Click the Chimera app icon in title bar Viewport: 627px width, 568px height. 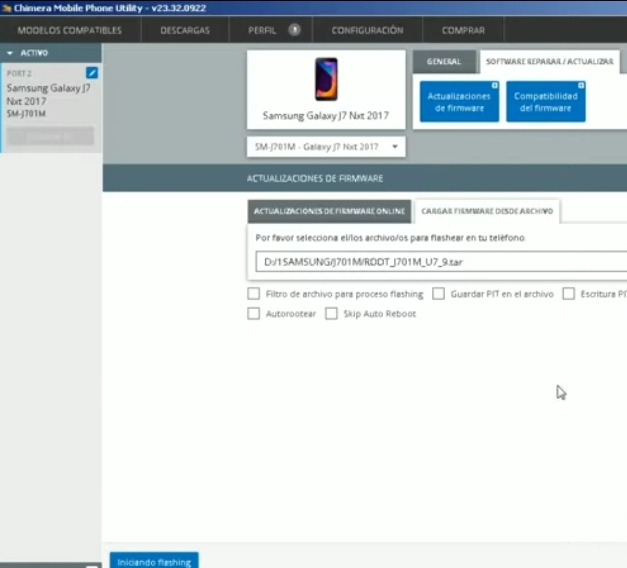pyautogui.click(x=6, y=8)
